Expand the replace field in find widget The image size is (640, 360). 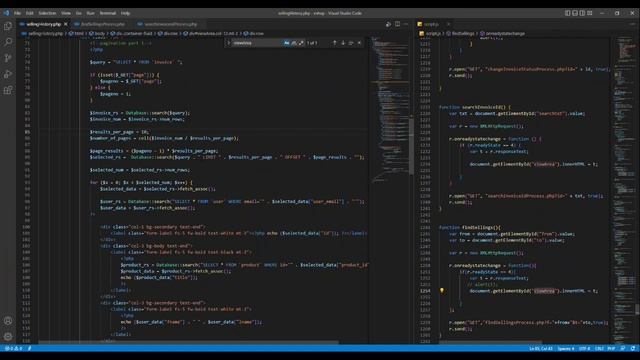[x=229, y=43]
